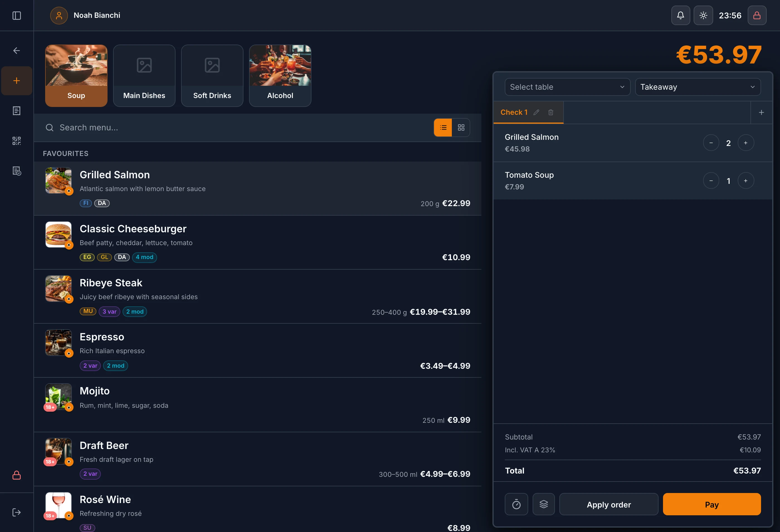Open the Select table dropdown
Viewport: 780px width, 532px height.
click(x=567, y=87)
